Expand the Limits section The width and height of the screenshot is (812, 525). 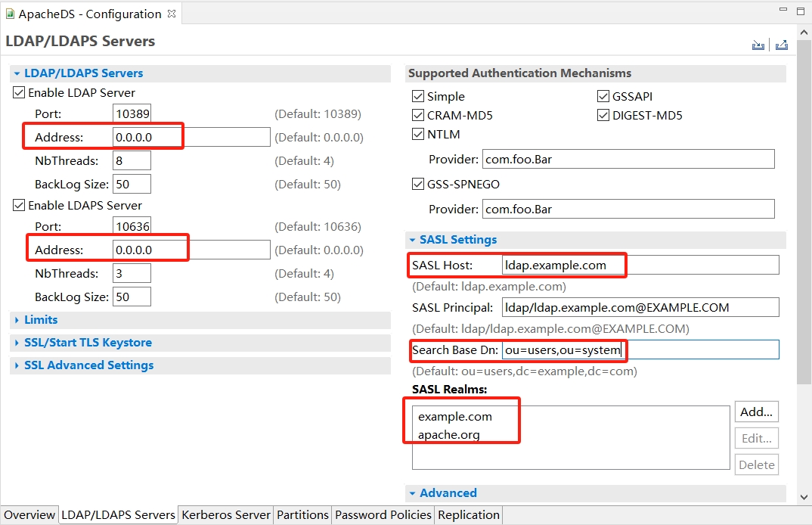click(x=41, y=320)
